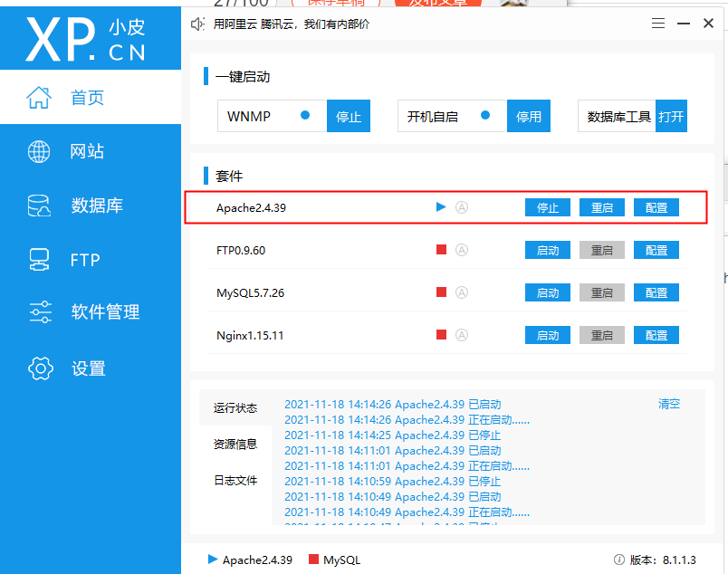Stop Apache2.4.39 with its 停止 button

click(x=547, y=206)
